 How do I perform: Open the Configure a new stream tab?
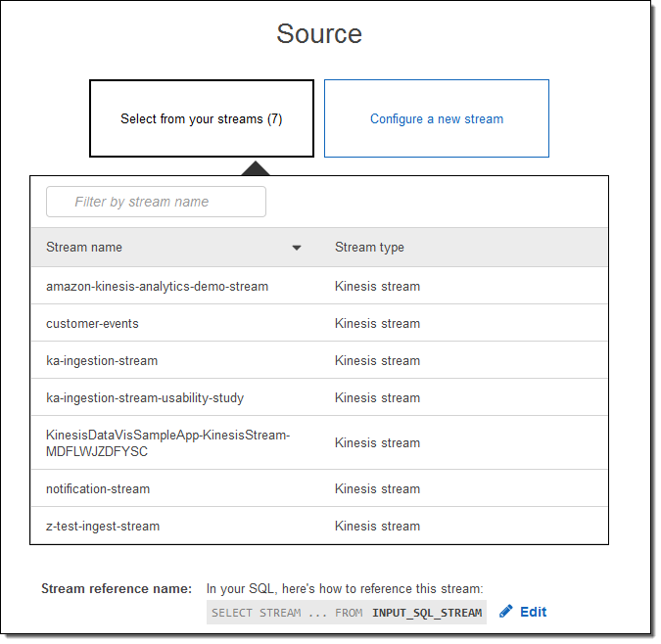click(437, 118)
